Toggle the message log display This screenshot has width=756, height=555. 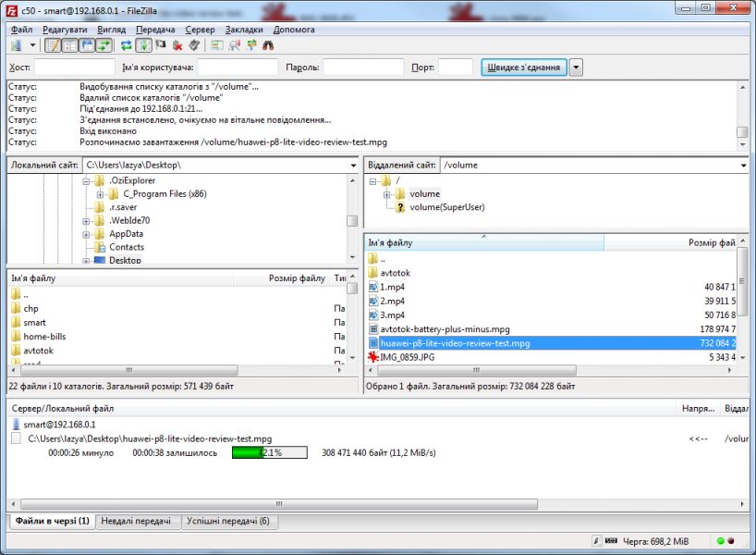pos(53,45)
